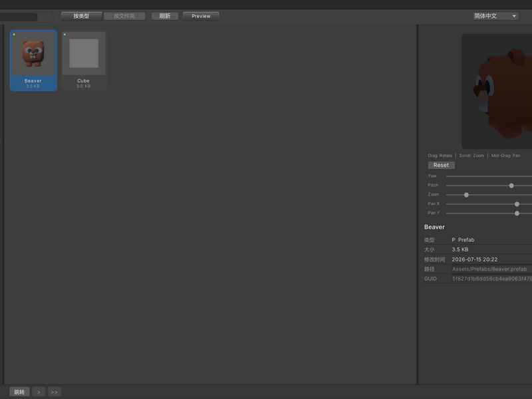532x399 pixels.
Task: Click the 3D Beaver preview viewport
Action: point(497,91)
